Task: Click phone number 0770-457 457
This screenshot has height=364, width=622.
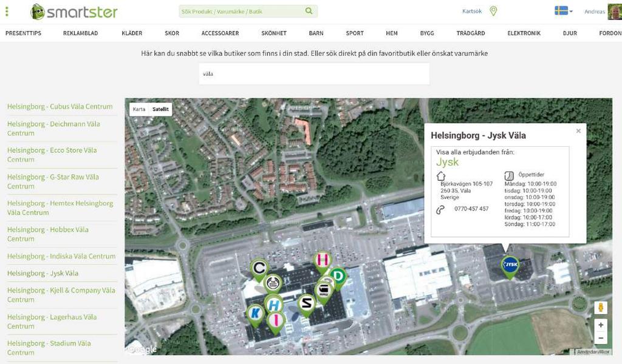Action: (471, 209)
